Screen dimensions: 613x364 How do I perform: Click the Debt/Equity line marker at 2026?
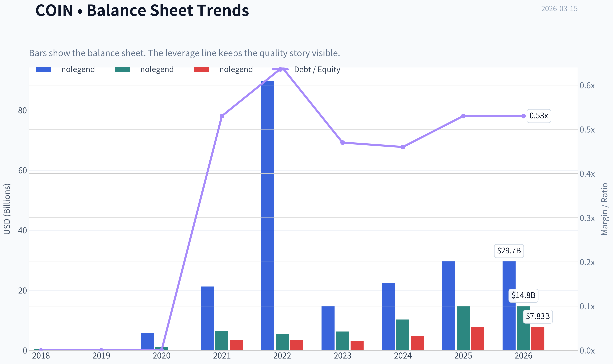tap(523, 116)
